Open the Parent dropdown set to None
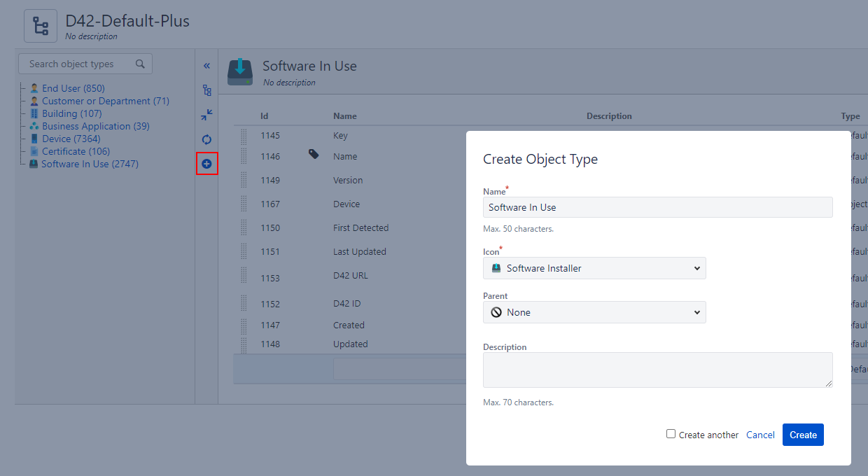The height and width of the screenshot is (476, 868). [594, 312]
